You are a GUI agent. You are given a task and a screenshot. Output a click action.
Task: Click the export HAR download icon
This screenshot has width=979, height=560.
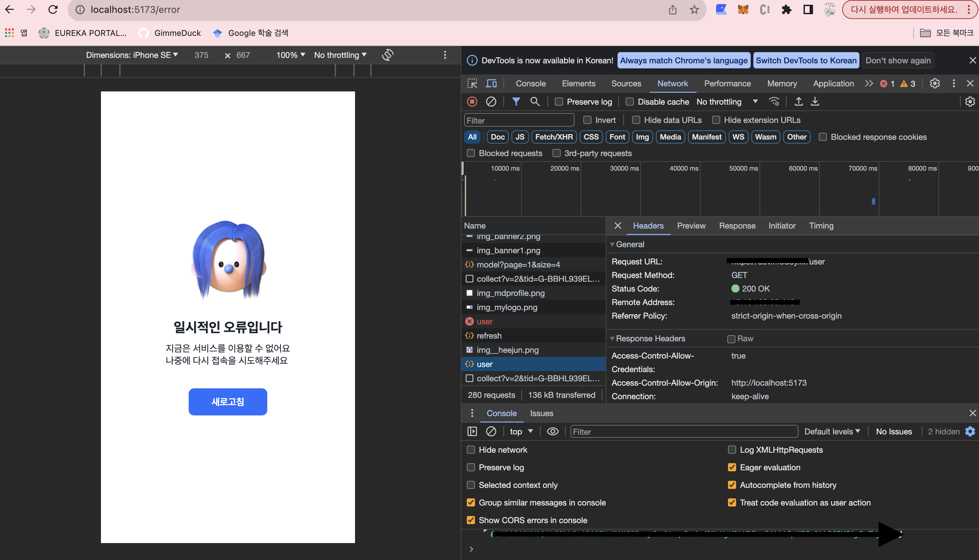815,102
